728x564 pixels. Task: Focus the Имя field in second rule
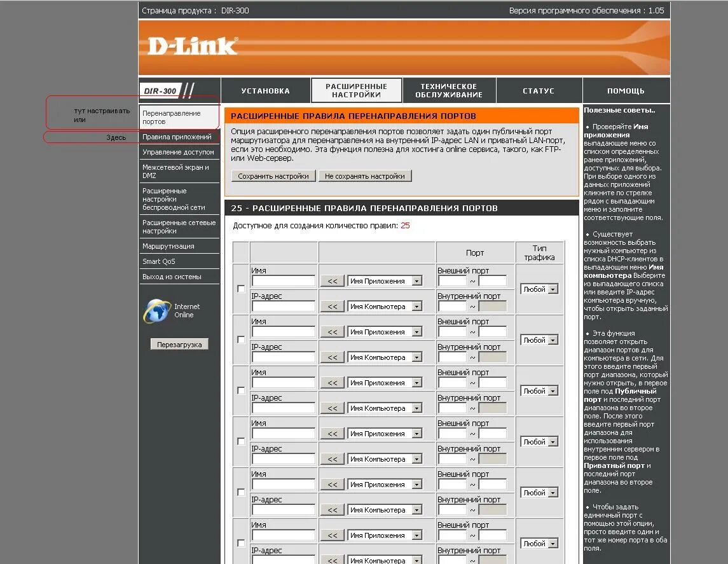tap(284, 332)
